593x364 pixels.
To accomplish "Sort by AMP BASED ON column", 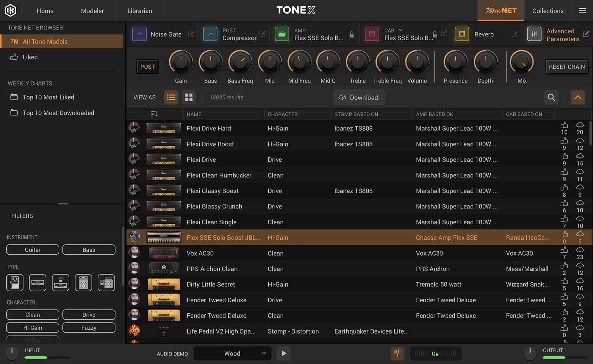I will 435,114.
